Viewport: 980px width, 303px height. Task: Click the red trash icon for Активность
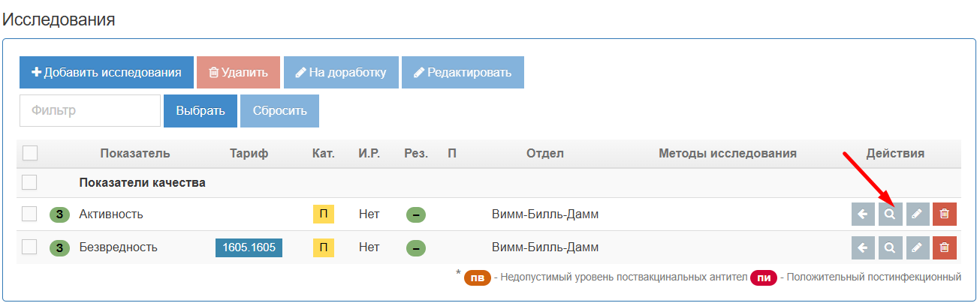click(945, 214)
